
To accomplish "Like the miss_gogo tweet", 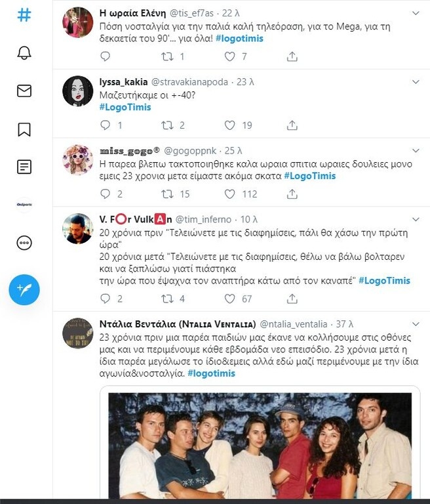I will pos(230,194).
